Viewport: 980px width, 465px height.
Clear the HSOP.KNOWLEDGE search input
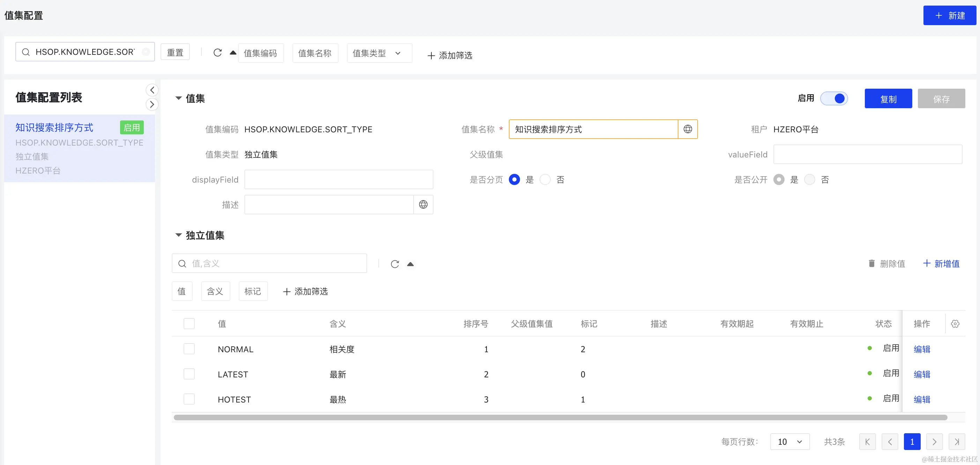(x=146, y=52)
